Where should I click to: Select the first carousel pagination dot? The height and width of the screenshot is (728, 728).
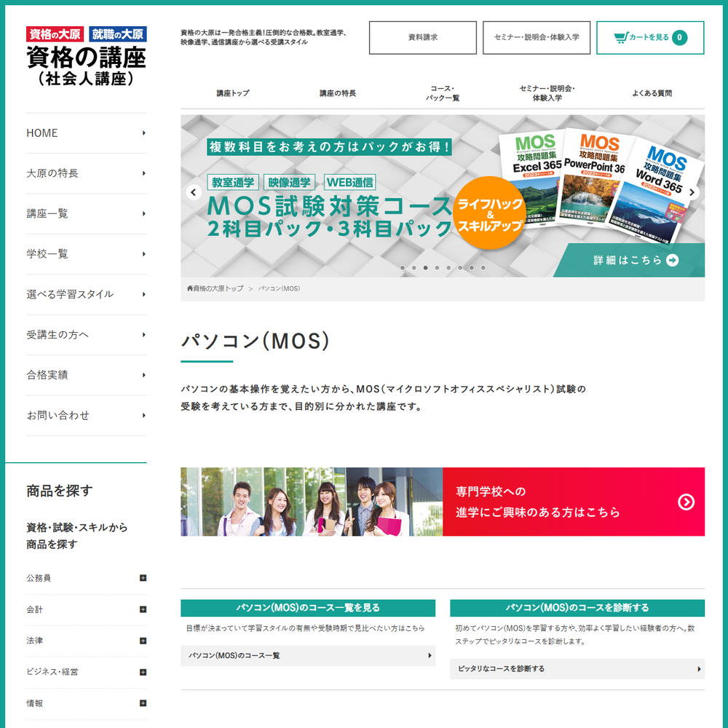tap(403, 268)
